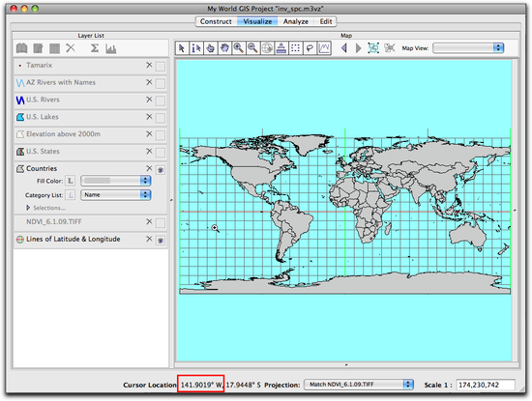Click the Scale input field
Image resolution: width=532 pixels, height=401 pixels.
click(x=486, y=385)
